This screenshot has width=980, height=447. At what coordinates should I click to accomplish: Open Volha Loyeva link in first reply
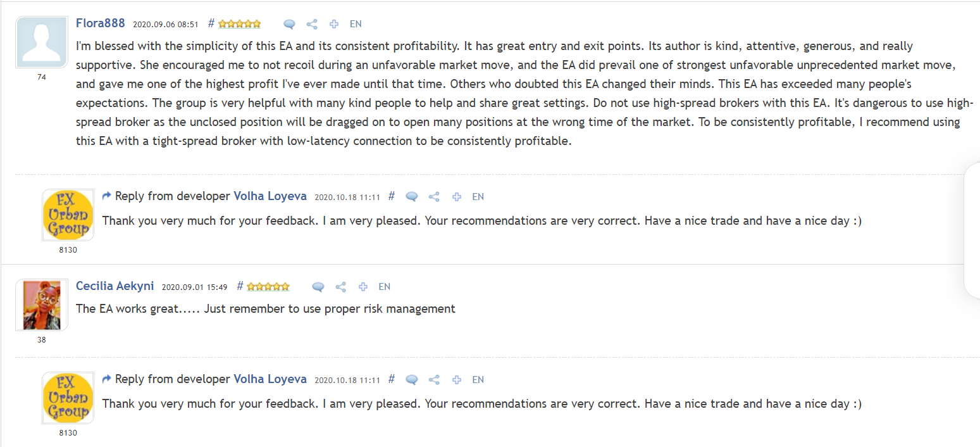[x=270, y=197]
